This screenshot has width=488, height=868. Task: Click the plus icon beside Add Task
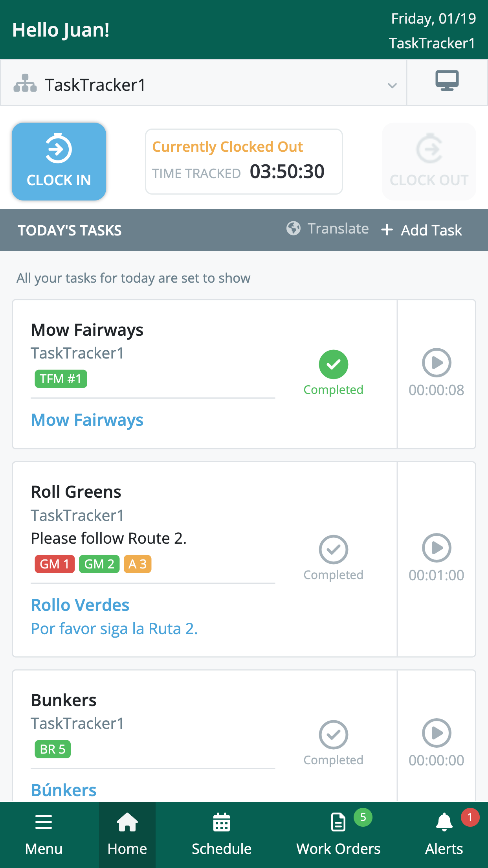click(x=387, y=230)
